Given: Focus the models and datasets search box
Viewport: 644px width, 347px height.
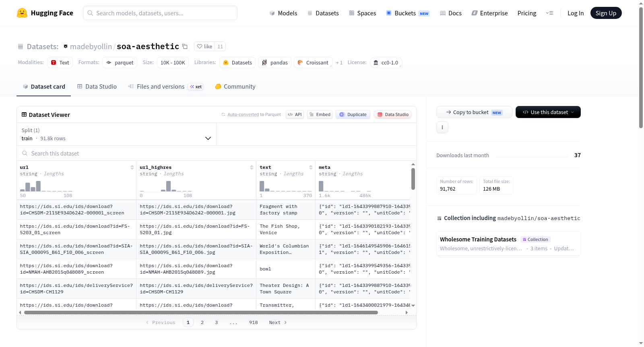Looking at the screenshot, I should 160,13.
